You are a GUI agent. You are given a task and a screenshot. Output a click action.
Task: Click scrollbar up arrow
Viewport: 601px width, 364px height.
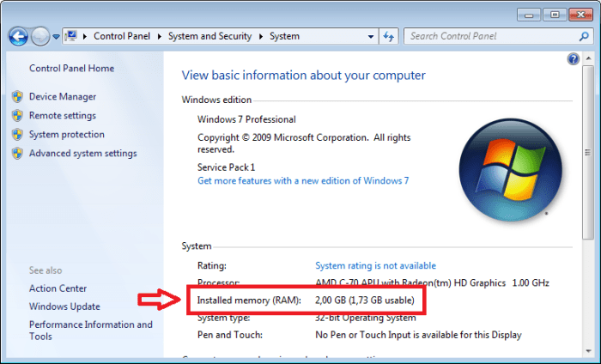pos(588,58)
